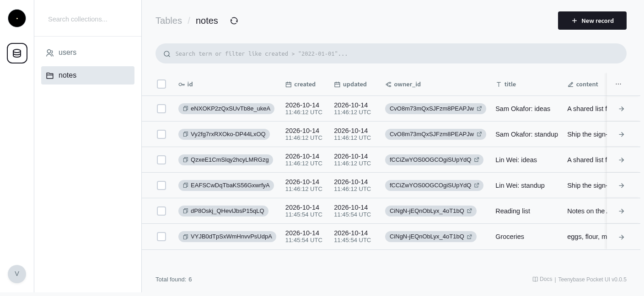644x296 pixels.
Task: Open the Sam Okafor: ideas record arrow
Action: [x=622, y=109]
